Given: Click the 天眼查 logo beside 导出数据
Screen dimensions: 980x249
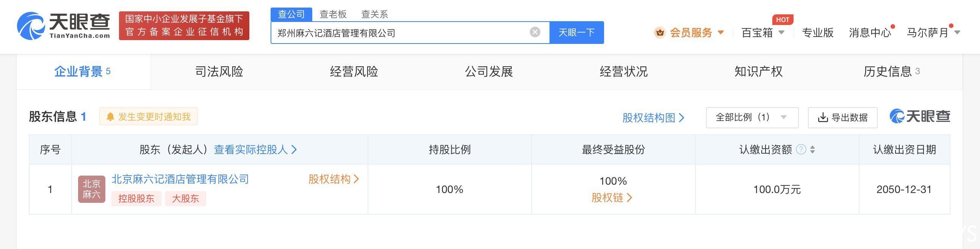Looking at the screenshot, I should [x=920, y=116].
